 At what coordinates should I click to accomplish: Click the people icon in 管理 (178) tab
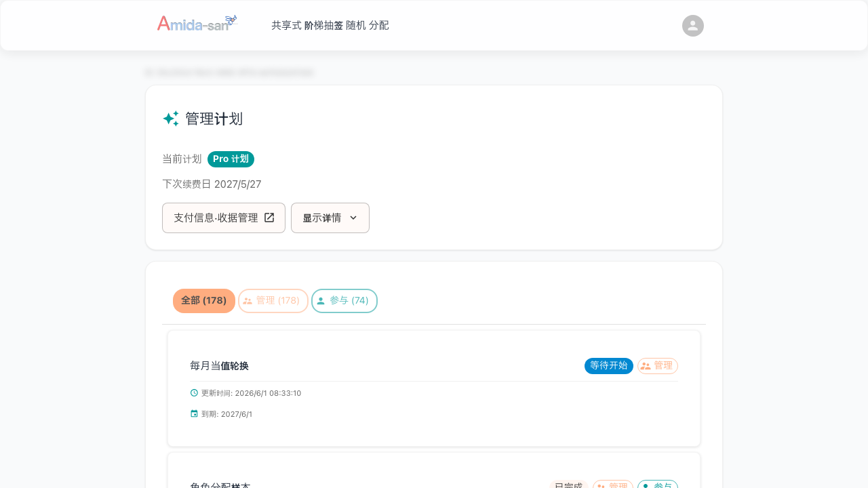point(248,301)
